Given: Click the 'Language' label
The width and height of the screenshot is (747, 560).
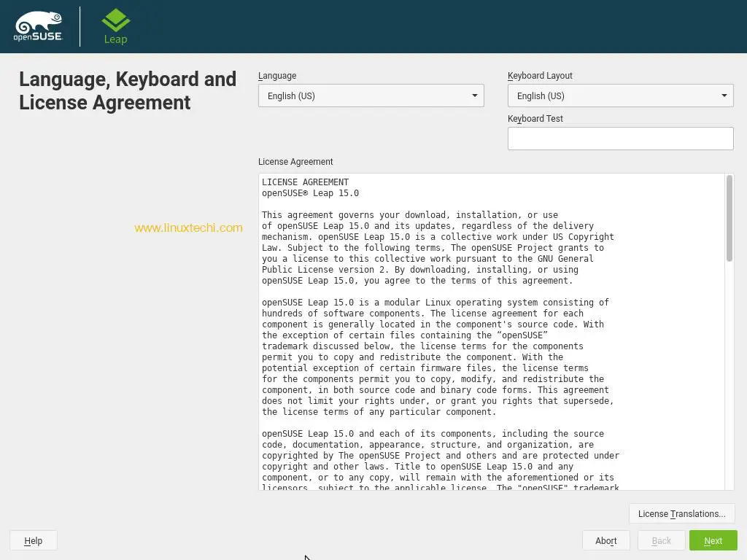Looking at the screenshot, I should click(x=277, y=76).
